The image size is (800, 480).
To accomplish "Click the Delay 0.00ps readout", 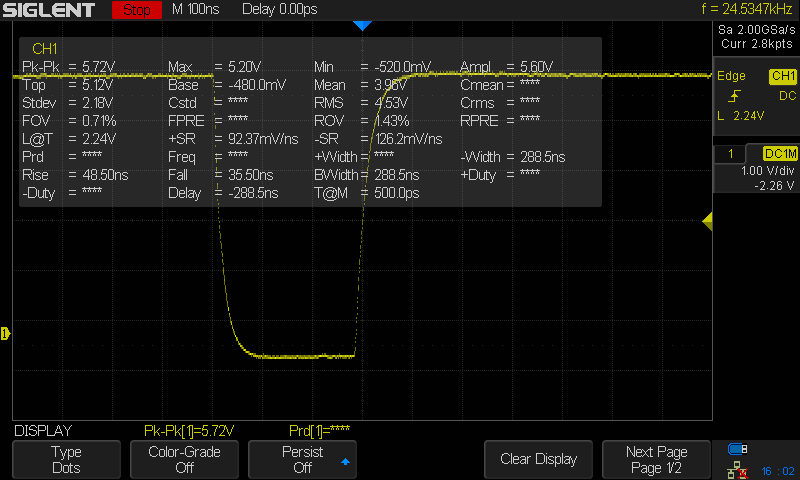I will click(x=281, y=10).
